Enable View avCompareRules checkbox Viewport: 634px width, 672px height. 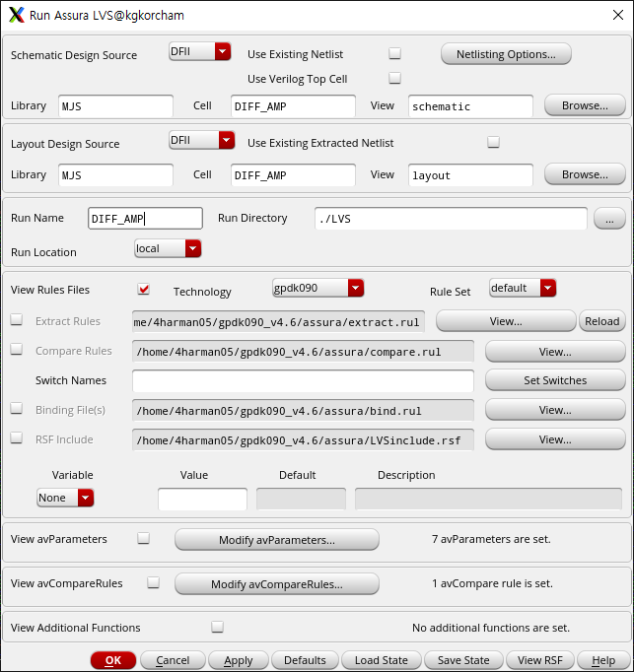pos(153,583)
